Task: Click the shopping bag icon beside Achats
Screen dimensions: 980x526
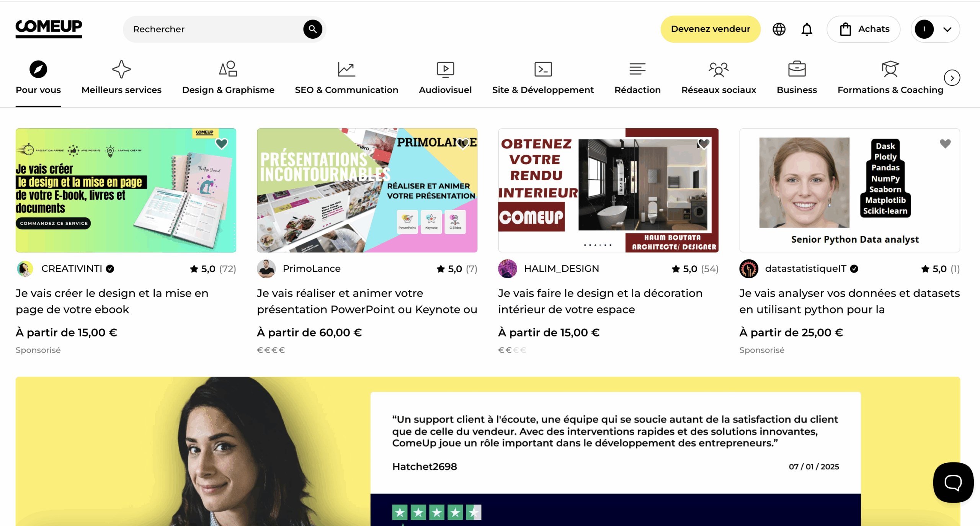Action: (845, 29)
